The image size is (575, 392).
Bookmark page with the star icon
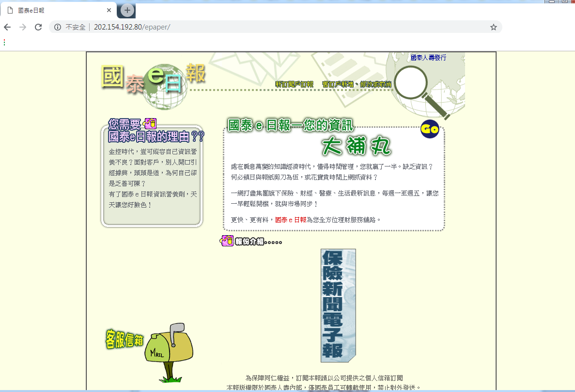(x=494, y=27)
